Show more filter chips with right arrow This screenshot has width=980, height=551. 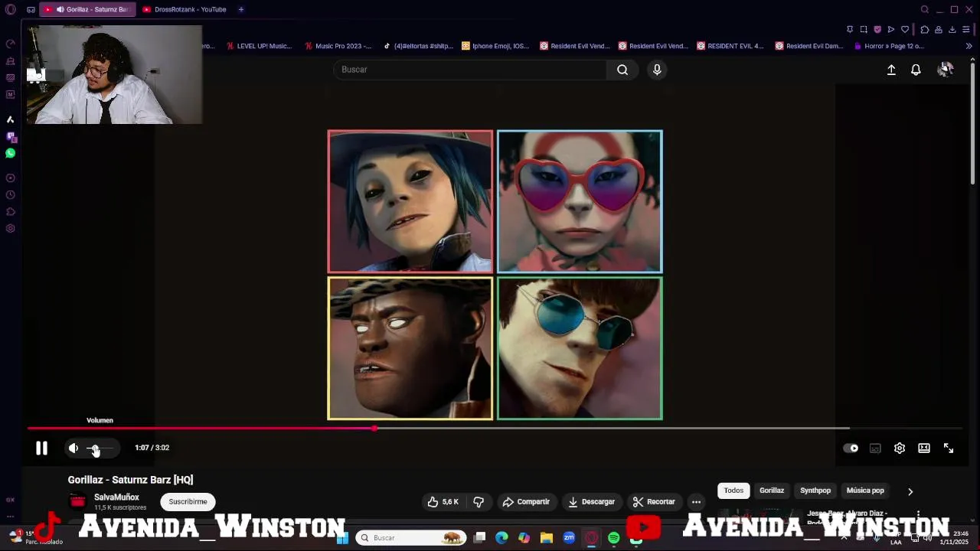(x=910, y=491)
